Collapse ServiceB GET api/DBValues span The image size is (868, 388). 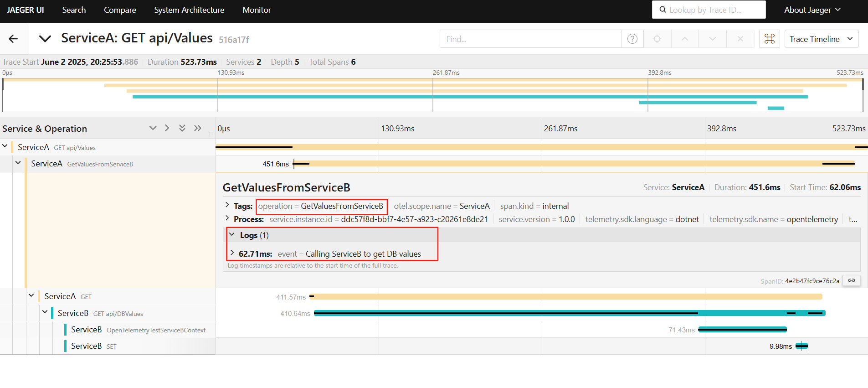(x=45, y=312)
